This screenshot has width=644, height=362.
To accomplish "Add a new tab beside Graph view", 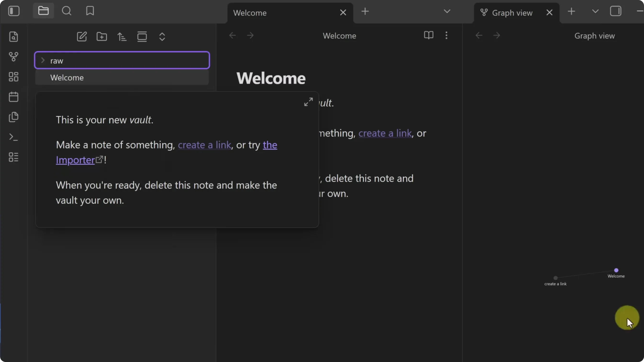I will 571,11.
